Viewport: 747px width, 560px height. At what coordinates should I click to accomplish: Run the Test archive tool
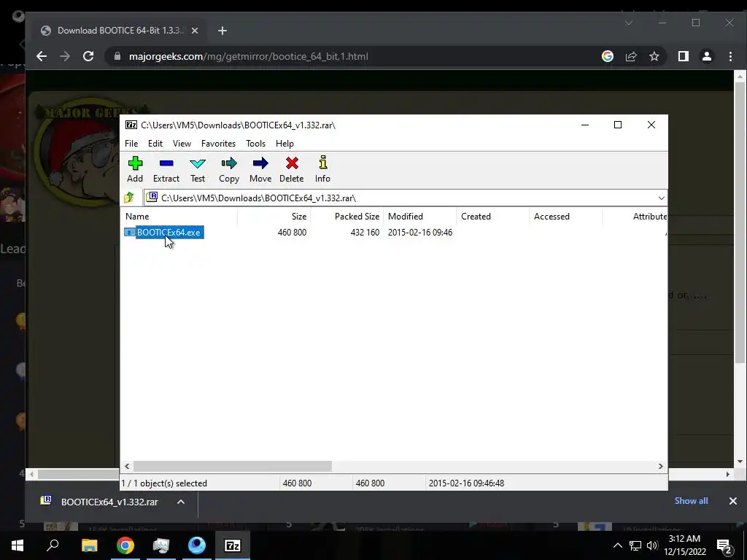(x=198, y=169)
